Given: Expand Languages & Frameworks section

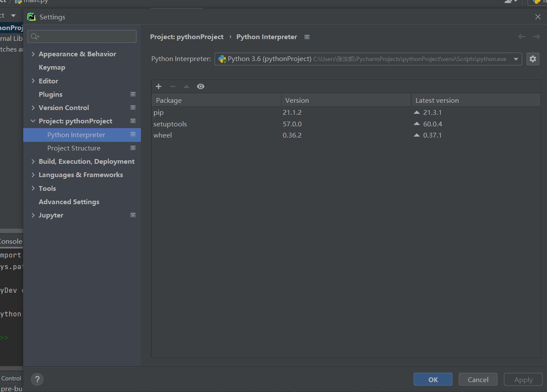Looking at the screenshot, I should point(33,175).
